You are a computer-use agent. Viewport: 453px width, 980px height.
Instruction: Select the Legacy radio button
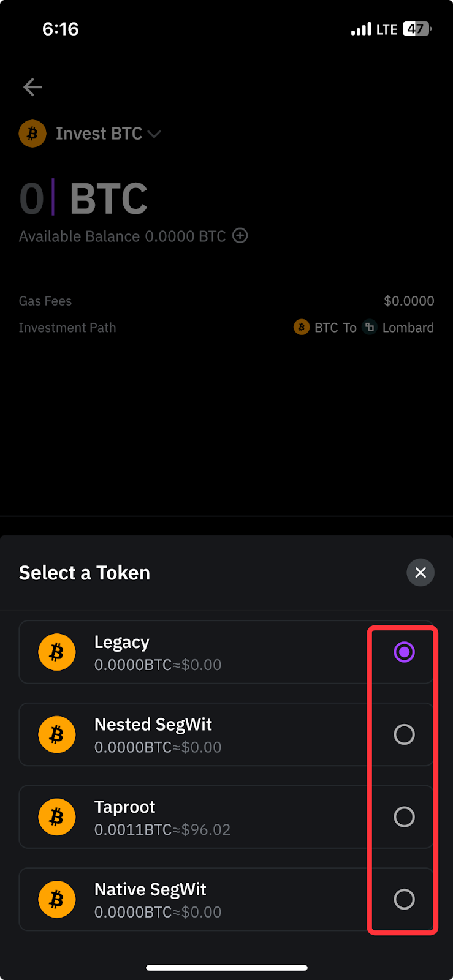click(404, 652)
